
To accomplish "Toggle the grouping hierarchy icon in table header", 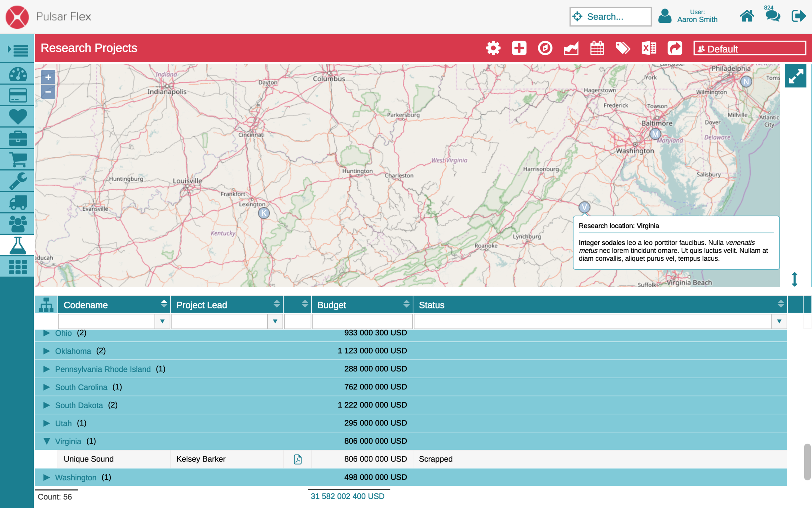I will point(46,305).
